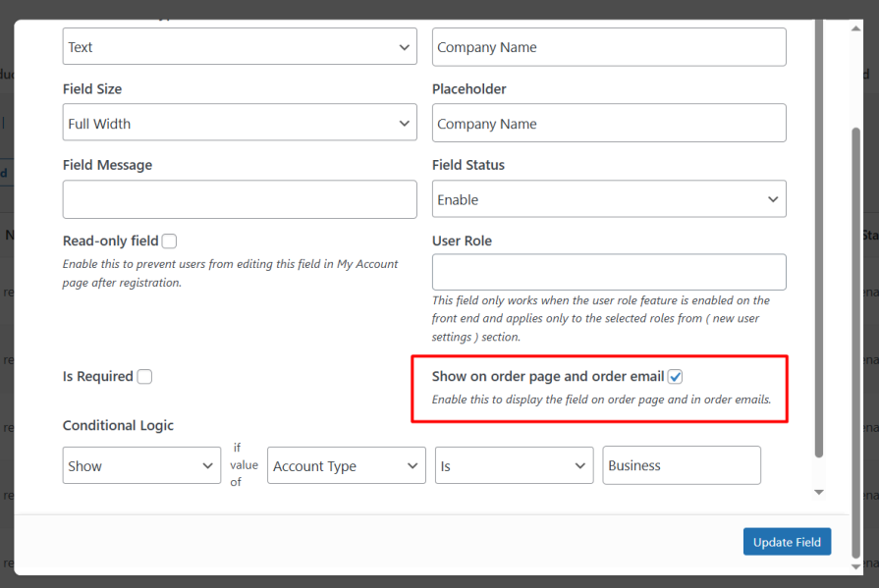Click the Update Field button
This screenshot has width=879, height=588.
(787, 541)
